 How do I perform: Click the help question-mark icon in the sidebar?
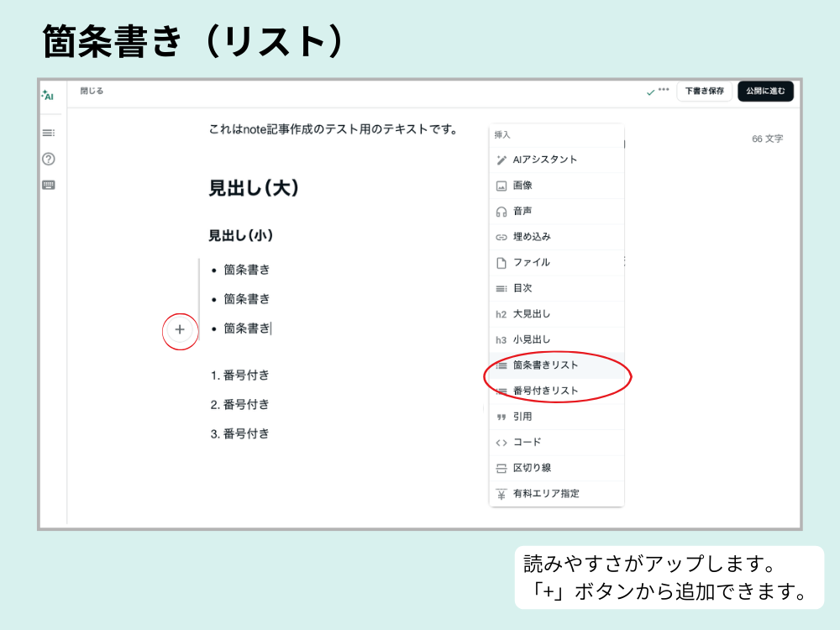click(48, 158)
